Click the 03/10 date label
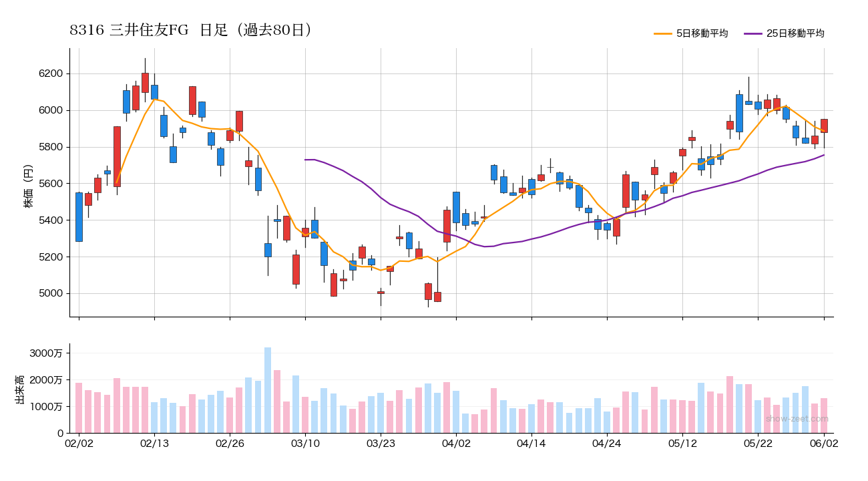868x481 pixels. pos(305,443)
